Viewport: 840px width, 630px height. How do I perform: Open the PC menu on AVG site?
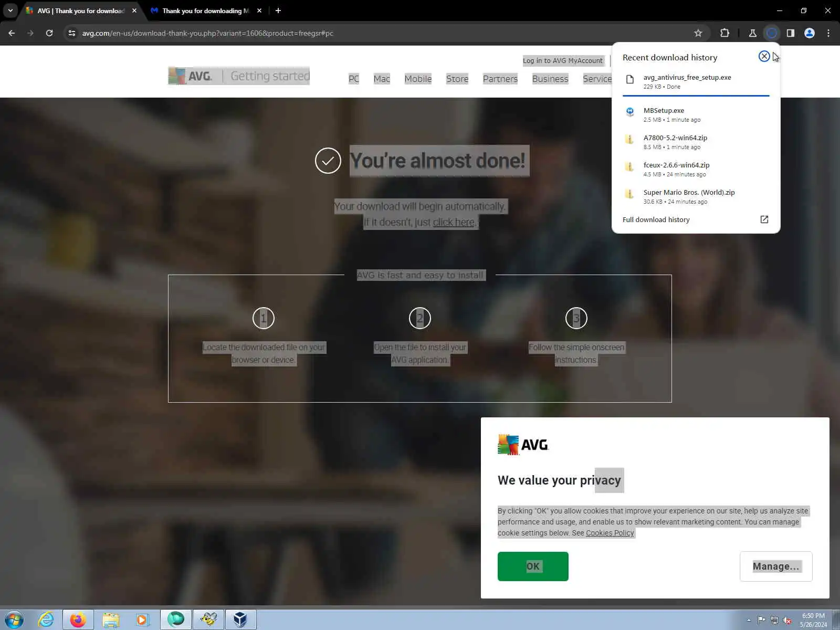[354, 79]
